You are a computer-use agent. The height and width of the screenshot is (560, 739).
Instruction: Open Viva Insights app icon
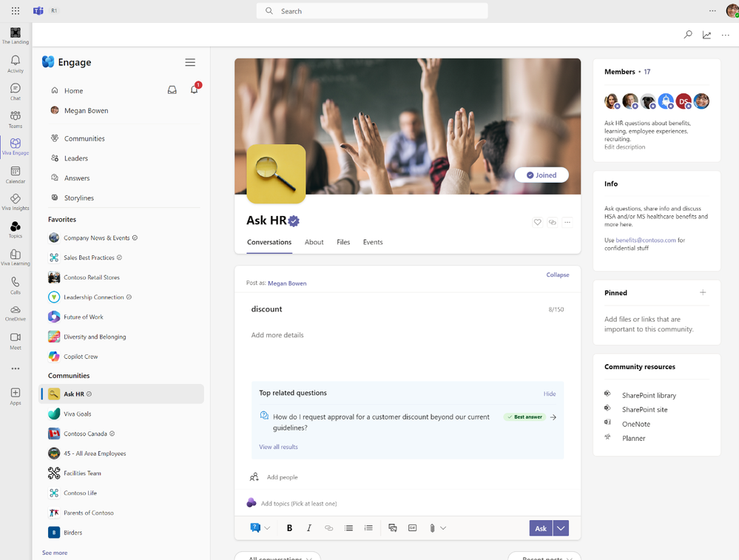[15, 202]
